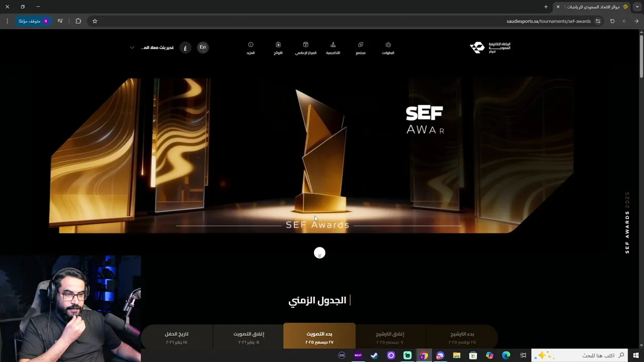Open the المركز الإعلامي media center item
The width and height of the screenshot is (644, 362).
[305, 48]
